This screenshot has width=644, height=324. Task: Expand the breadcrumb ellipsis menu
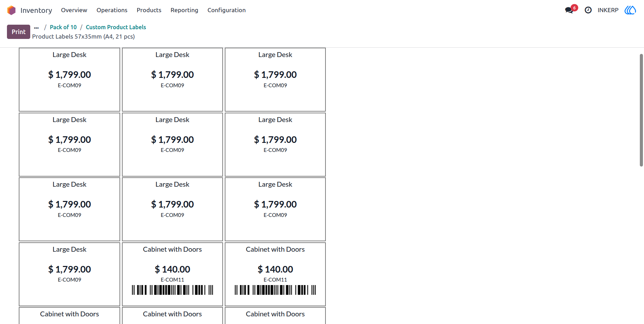[x=36, y=27]
